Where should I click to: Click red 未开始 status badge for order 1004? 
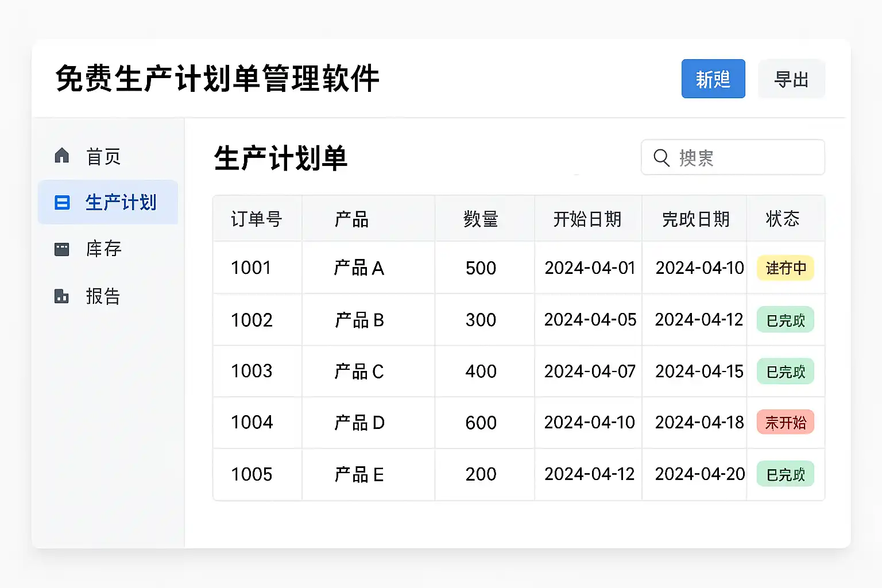coord(786,423)
